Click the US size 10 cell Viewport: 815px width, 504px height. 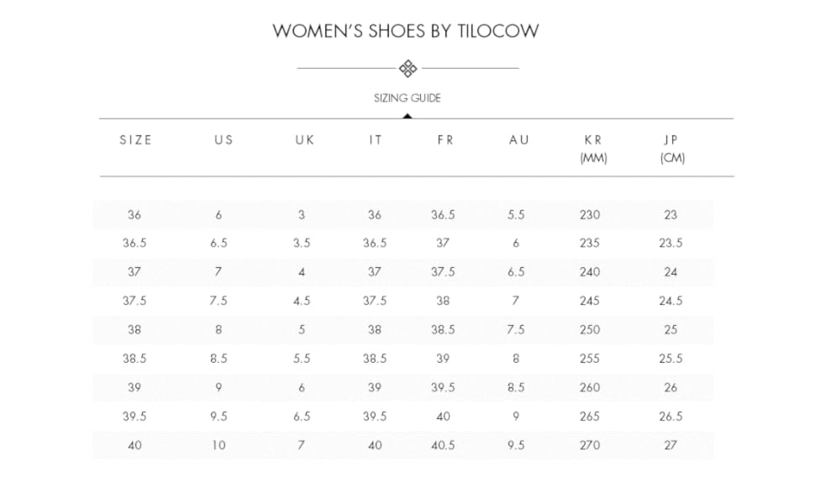point(218,445)
